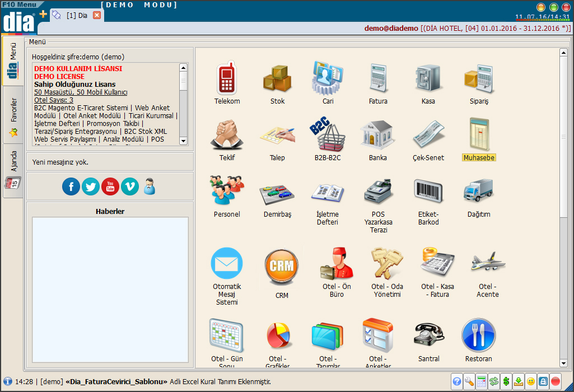Open help from the status bar question mark

coord(457,382)
